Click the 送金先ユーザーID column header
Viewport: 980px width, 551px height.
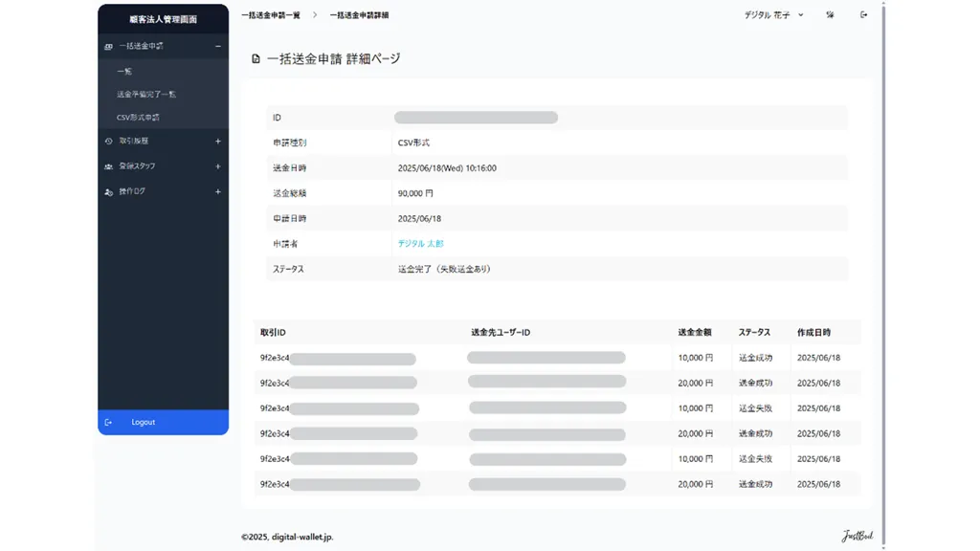pyautogui.click(x=501, y=332)
